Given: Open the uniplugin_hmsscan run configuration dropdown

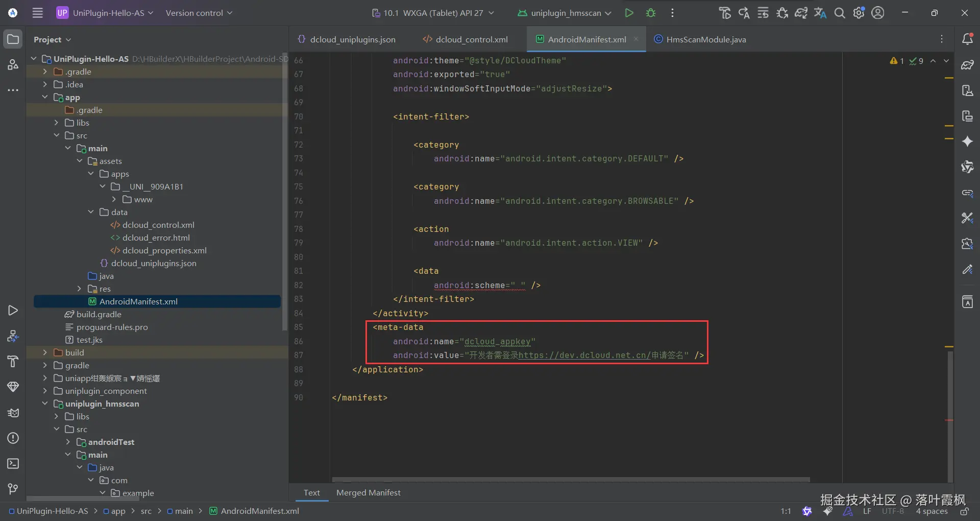Looking at the screenshot, I should click(x=565, y=13).
